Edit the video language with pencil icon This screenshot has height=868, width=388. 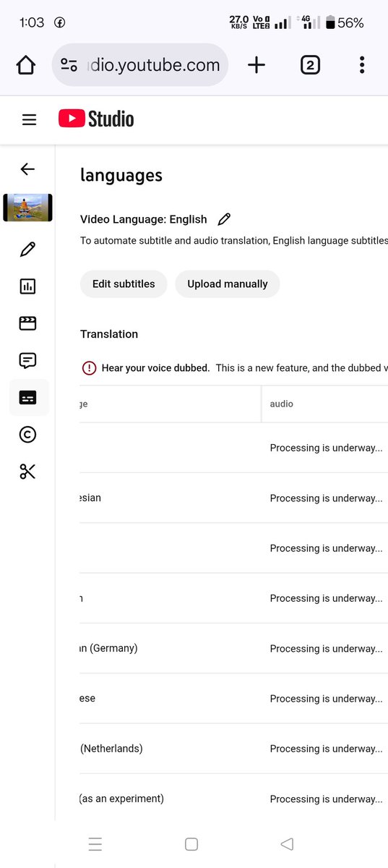click(x=224, y=219)
